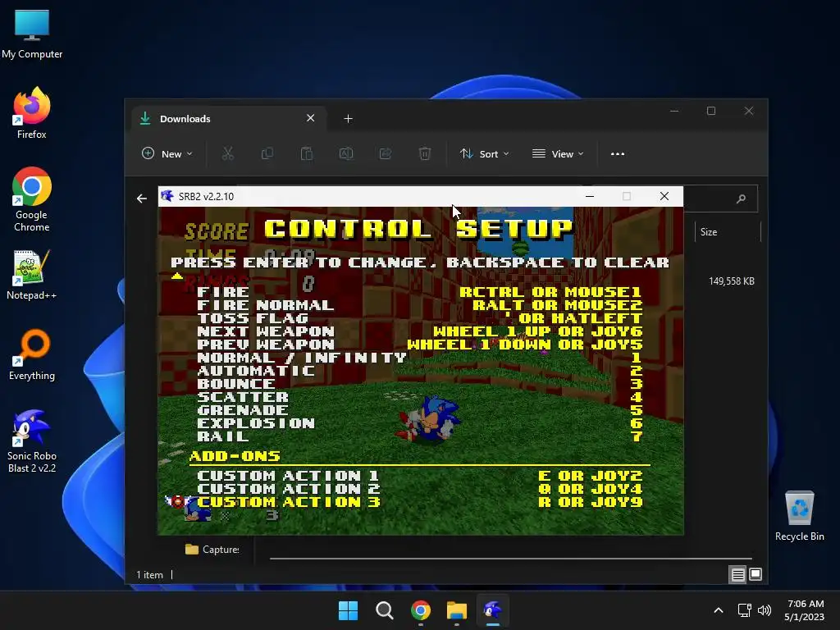Screen dimensions: 840x630
Task: Select SRB2 game icon in taskbar
Action: pos(493,610)
